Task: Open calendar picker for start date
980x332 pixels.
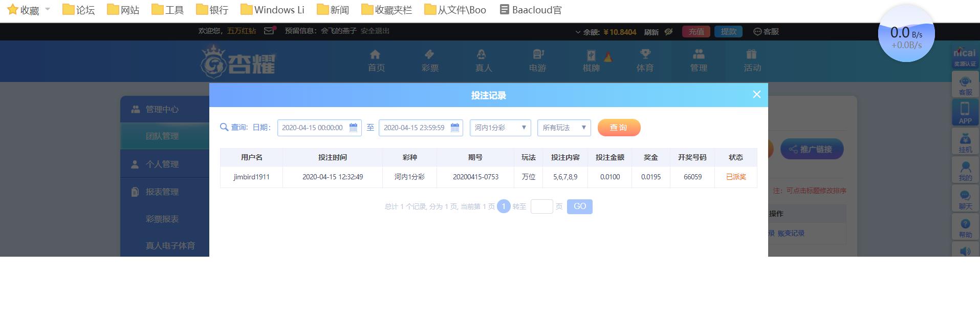Action: (x=353, y=128)
